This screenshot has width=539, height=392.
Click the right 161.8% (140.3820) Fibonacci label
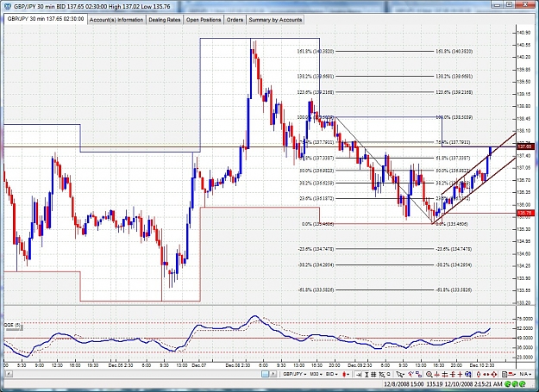[x=454, y=52]
